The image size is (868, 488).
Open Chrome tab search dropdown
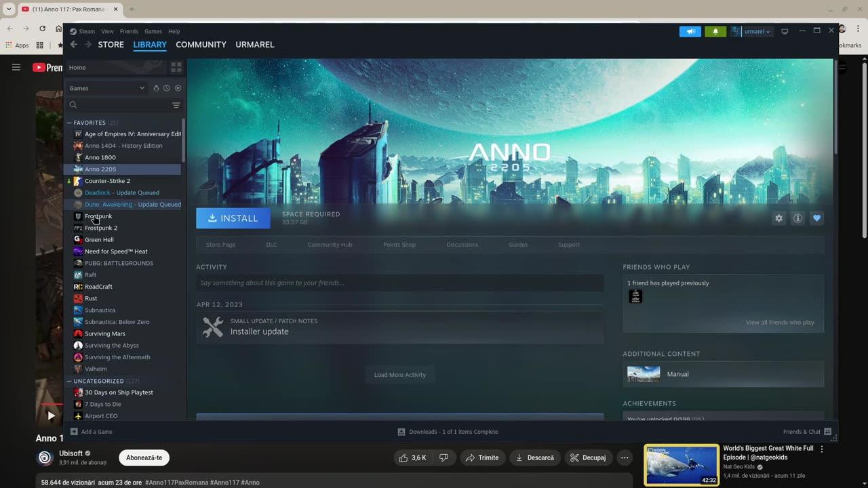point(9,9)
